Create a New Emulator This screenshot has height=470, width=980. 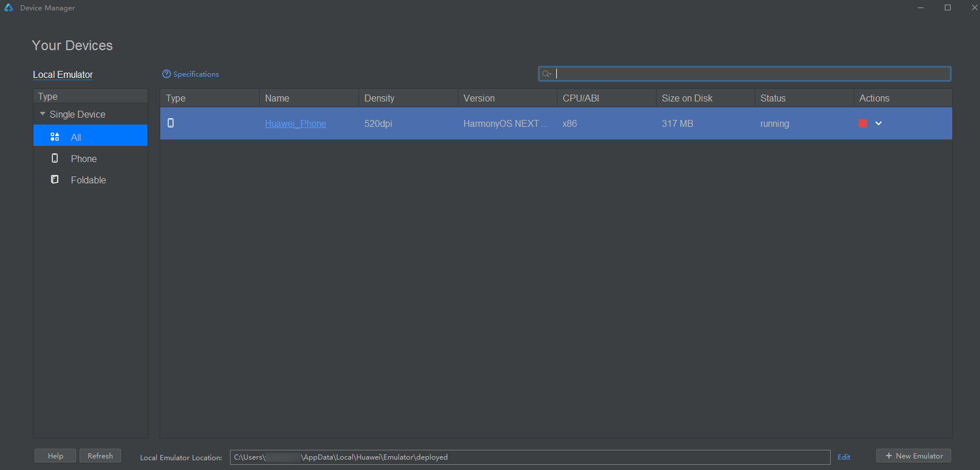(914, 456)
